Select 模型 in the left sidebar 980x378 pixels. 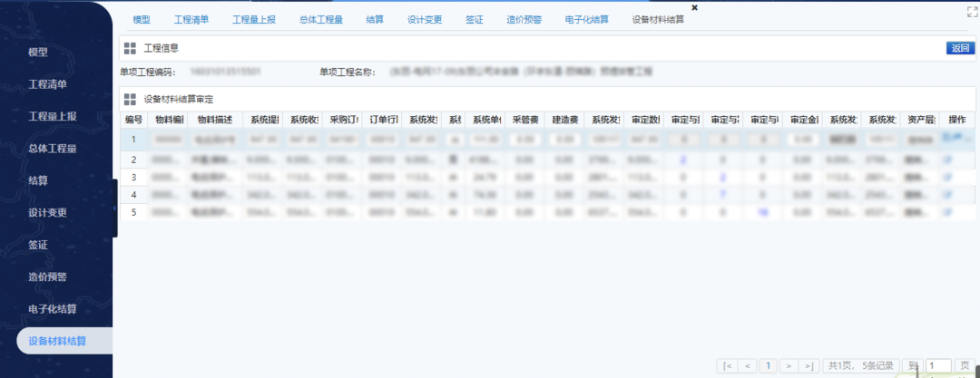pos(38,53)
